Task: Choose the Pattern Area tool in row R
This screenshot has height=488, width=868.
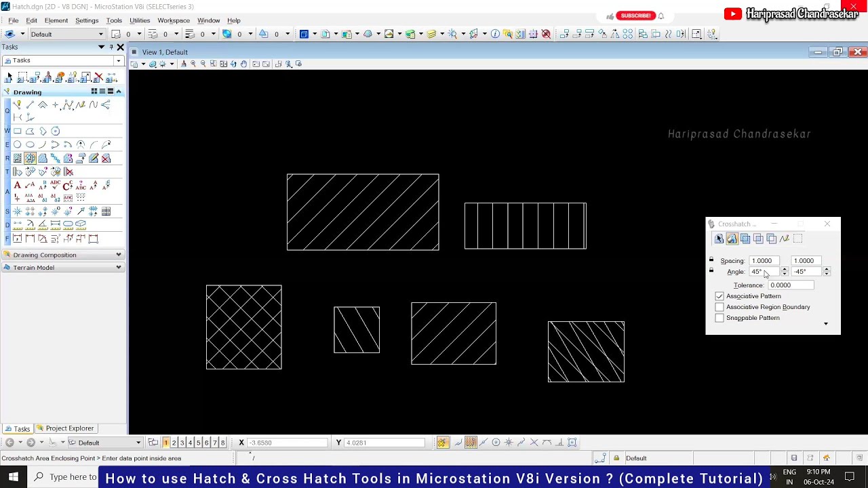Action: [43, 158]
